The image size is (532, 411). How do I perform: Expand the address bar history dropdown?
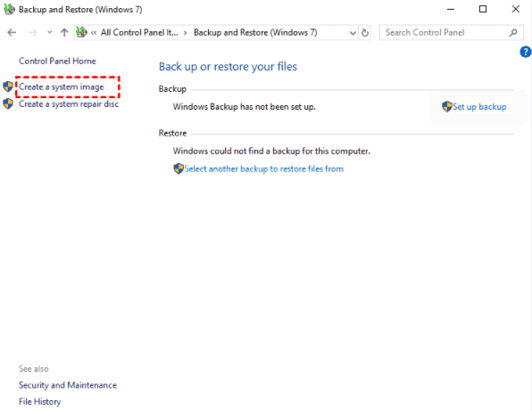point(353,33)
